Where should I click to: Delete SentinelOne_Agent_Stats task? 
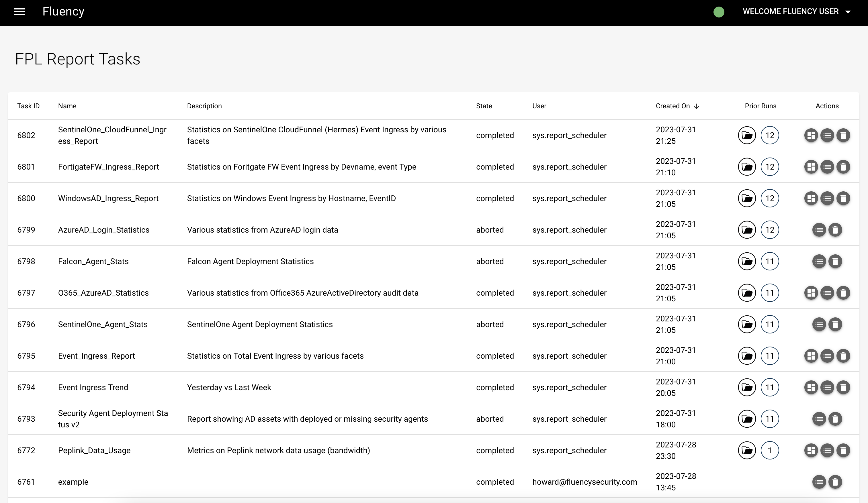tap(835, 324)
